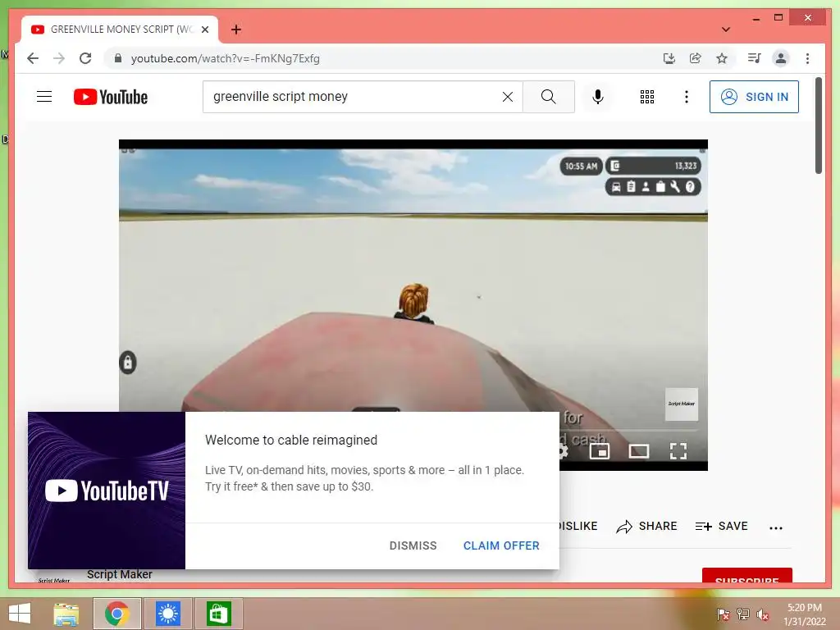Click the URL address bar
The height and width of the screenshot is (630, 840).
(386, 58)
